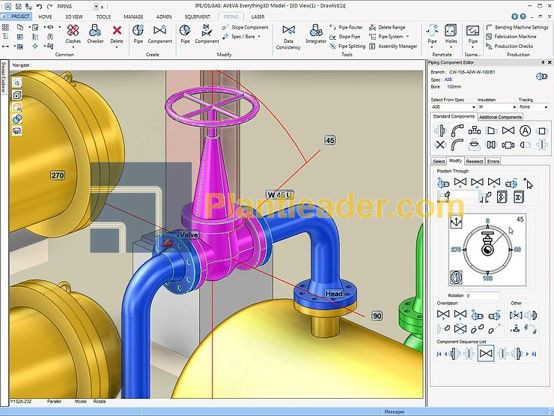554x416 pixels.
Task: Switch to the Reselect tab
Action: pos(474,161)
